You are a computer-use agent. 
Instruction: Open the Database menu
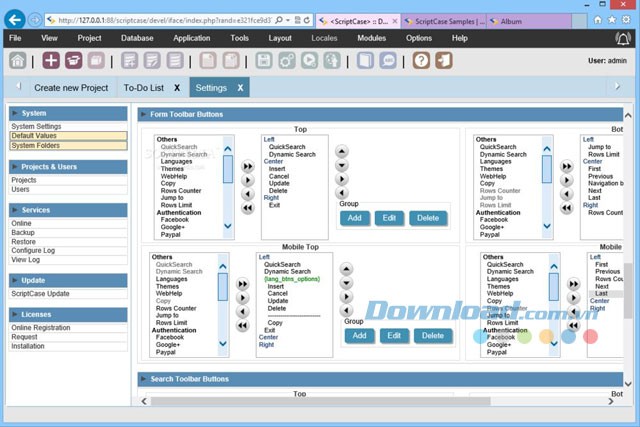tap(137, 38)
